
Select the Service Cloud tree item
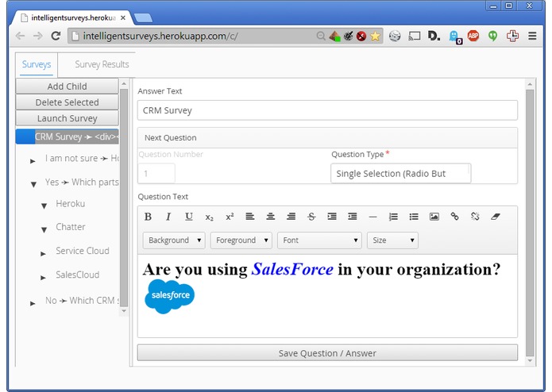(x=83, y=251)
